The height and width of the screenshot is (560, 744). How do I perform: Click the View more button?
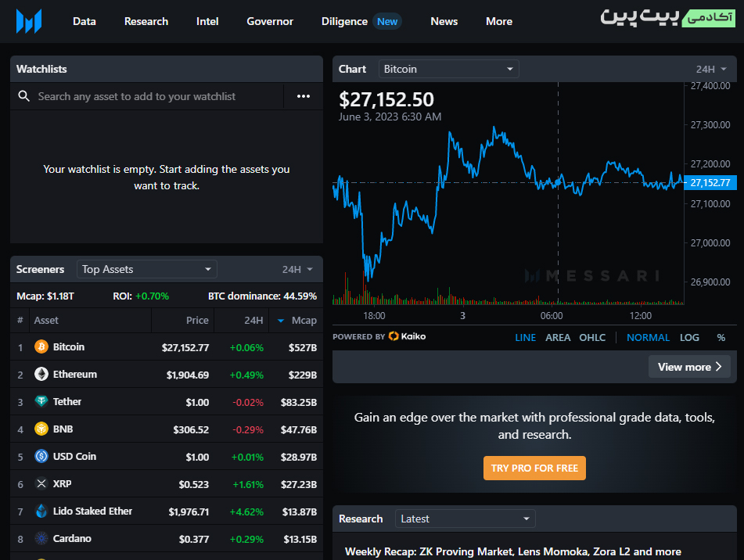689,367
